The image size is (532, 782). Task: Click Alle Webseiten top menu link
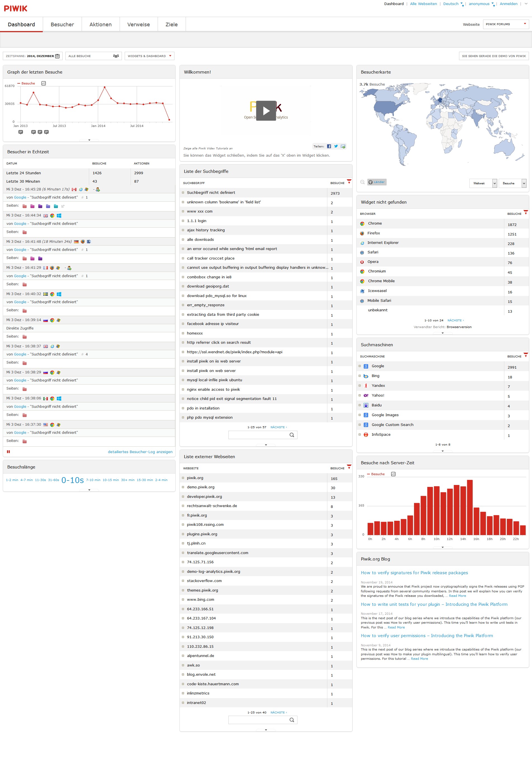coord(423,4)
